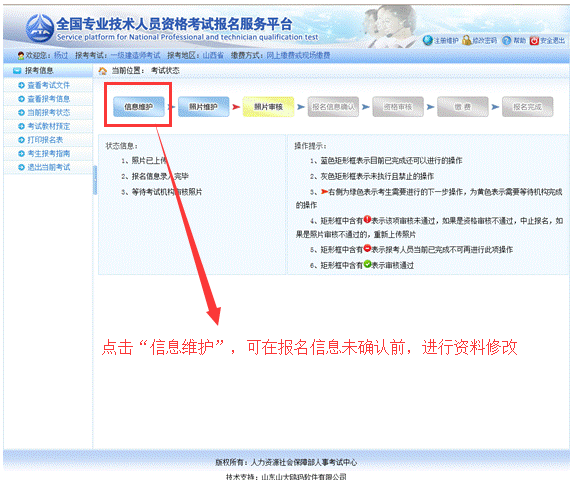Click the arrow icon beside 打印报名表
575x480 pixels.
click(21, 140)
